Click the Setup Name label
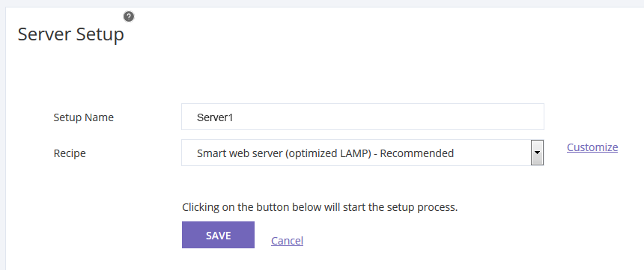 point(83,117)
